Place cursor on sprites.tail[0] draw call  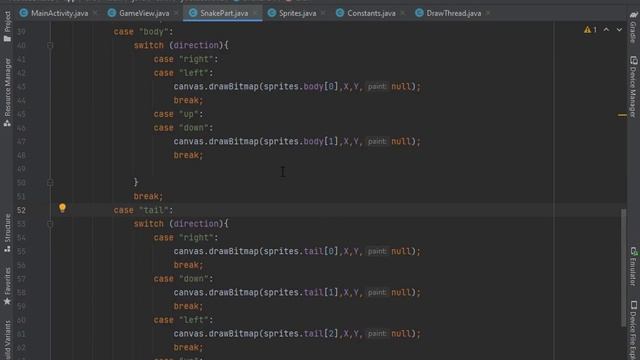click(x=297, y=251)
